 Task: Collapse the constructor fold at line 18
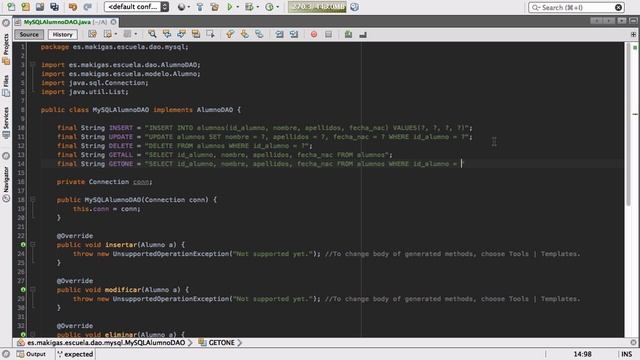[33, 200]
